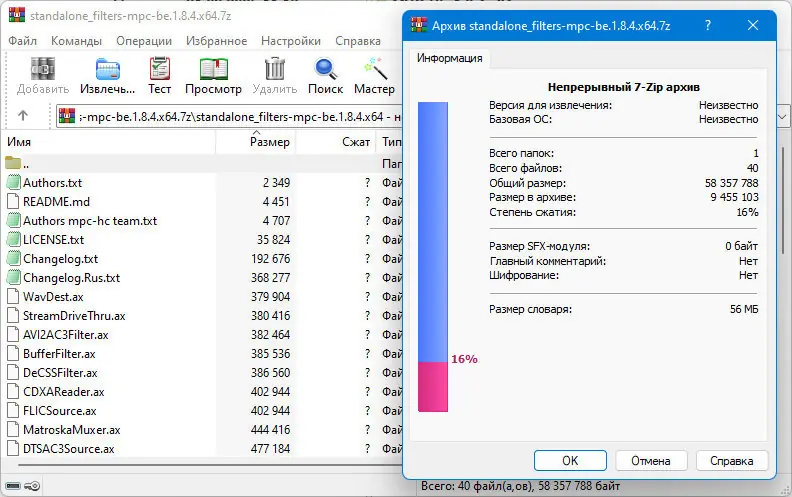Click the archive path address field
The image size is (792, 497).
[228, 117]
